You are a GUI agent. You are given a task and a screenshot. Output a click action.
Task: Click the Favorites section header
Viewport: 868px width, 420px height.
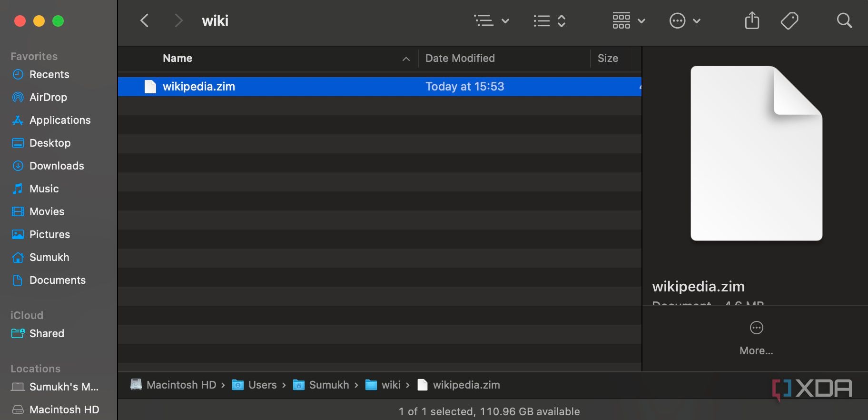(34, 56)
